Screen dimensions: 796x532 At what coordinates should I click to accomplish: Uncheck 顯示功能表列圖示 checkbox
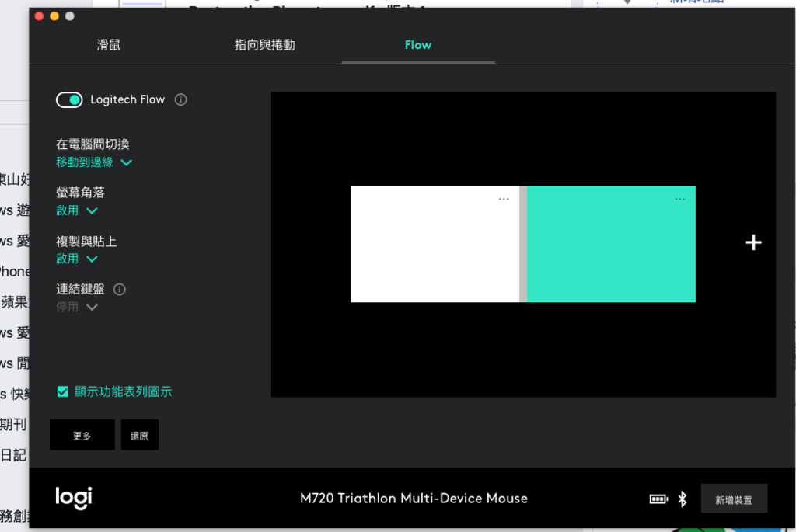click(x=63, y=391)
